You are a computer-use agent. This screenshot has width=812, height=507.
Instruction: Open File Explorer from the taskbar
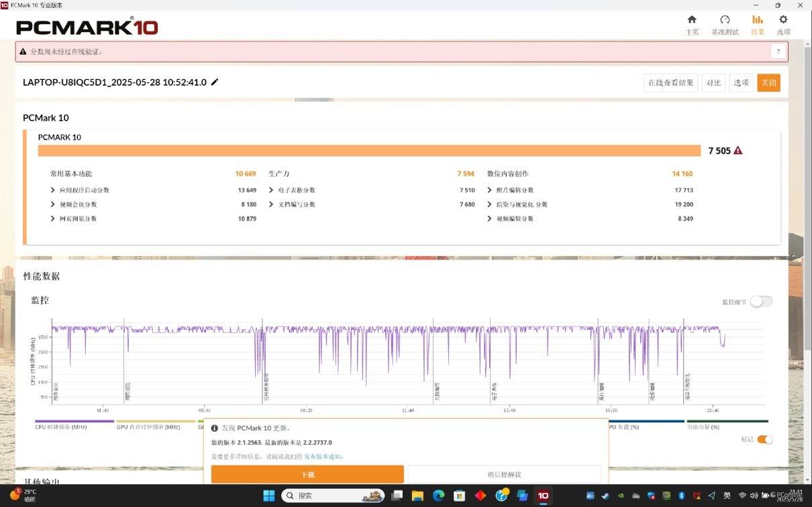point(417,496)
